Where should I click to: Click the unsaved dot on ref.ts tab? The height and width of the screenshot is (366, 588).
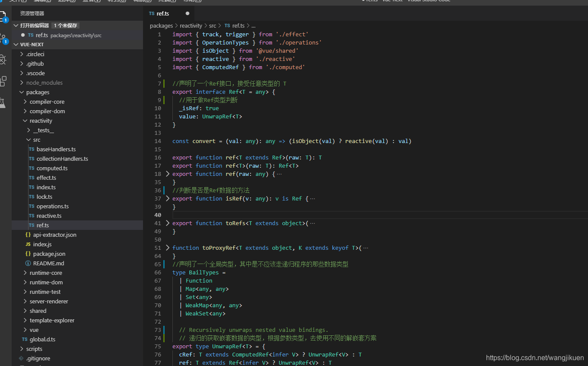point(188,13)
